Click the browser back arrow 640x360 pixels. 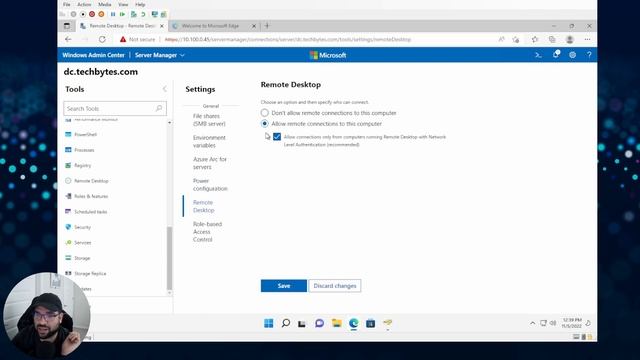pos(68,39)
